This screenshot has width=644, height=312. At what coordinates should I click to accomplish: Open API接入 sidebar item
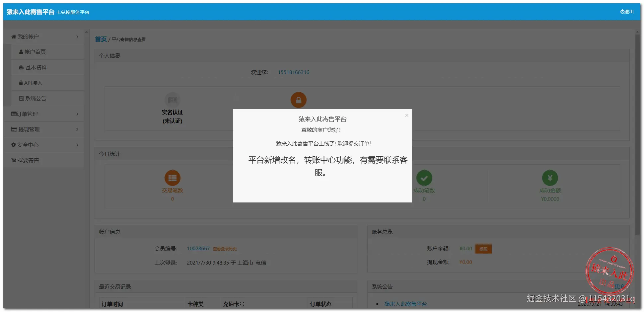47,83
